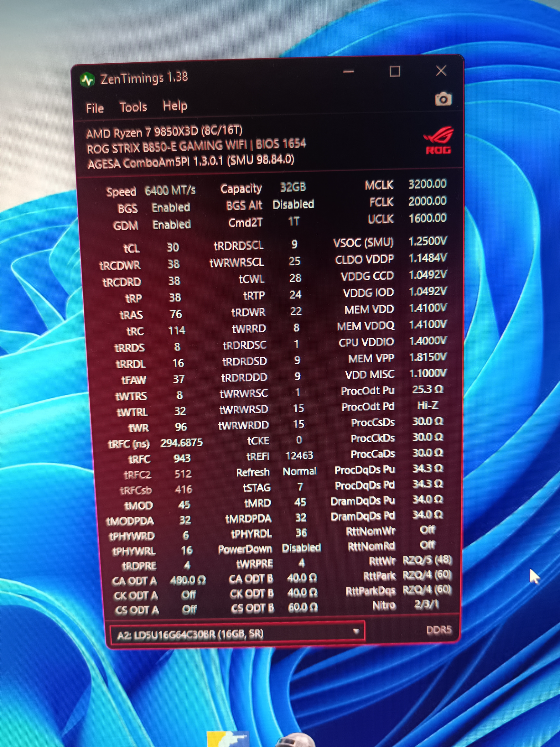Open the Tools menu

133,107
